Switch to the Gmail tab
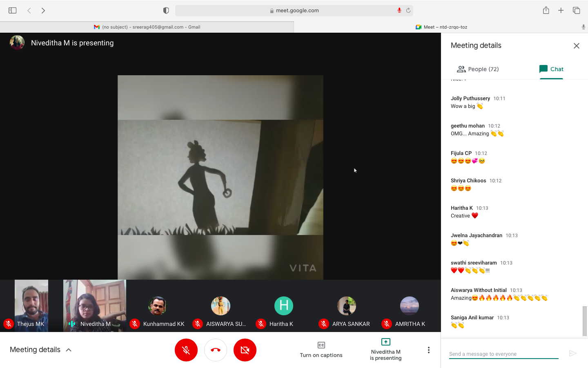 tap(147, 27)
